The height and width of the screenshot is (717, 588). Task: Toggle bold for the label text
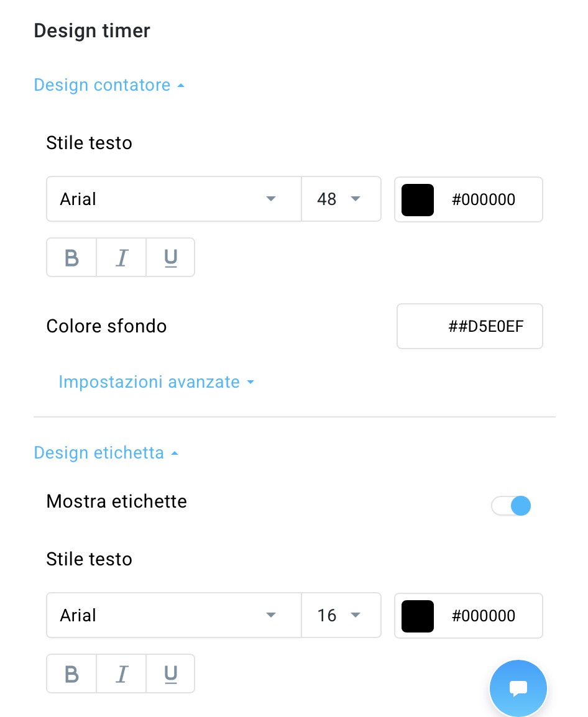(x=71, y=674)
